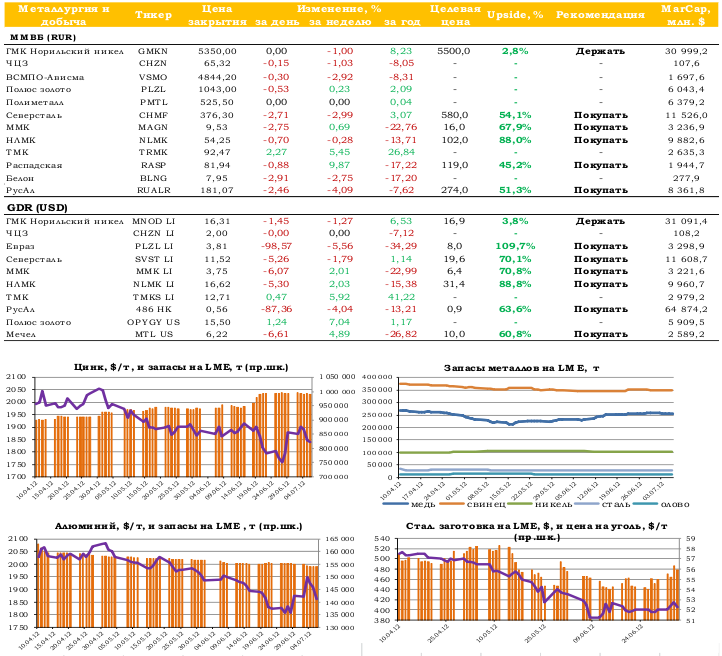
Task: Click the steel billet chart title
Action: 537,532
